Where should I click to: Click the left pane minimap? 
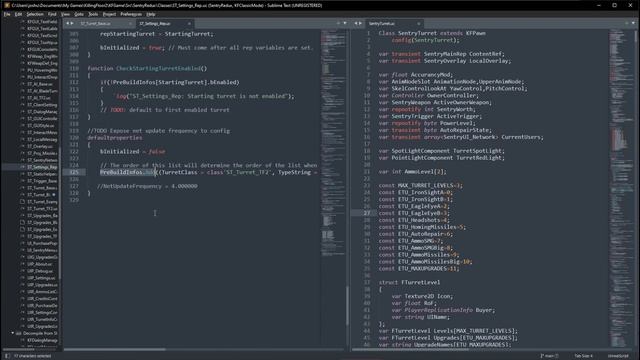[x=333, y=143]
